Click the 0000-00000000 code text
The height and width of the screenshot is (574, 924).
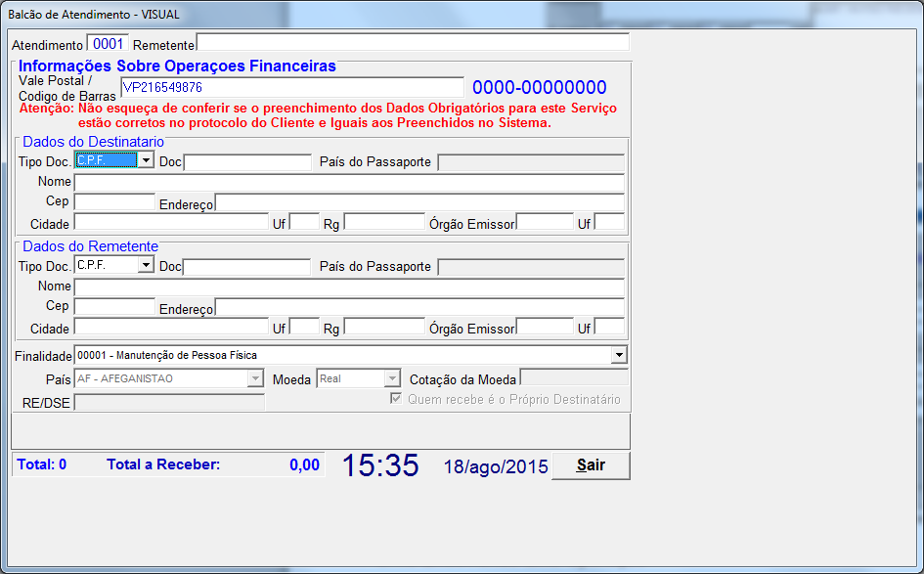pos(539,87)
